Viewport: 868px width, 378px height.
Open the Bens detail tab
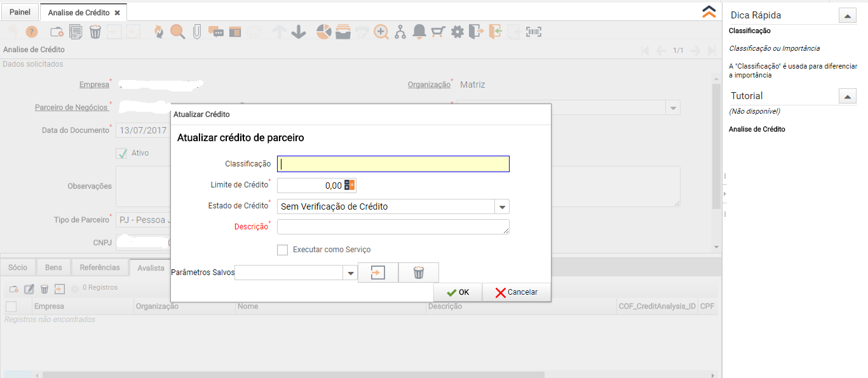pyautogui.click(x=53, y=267)
